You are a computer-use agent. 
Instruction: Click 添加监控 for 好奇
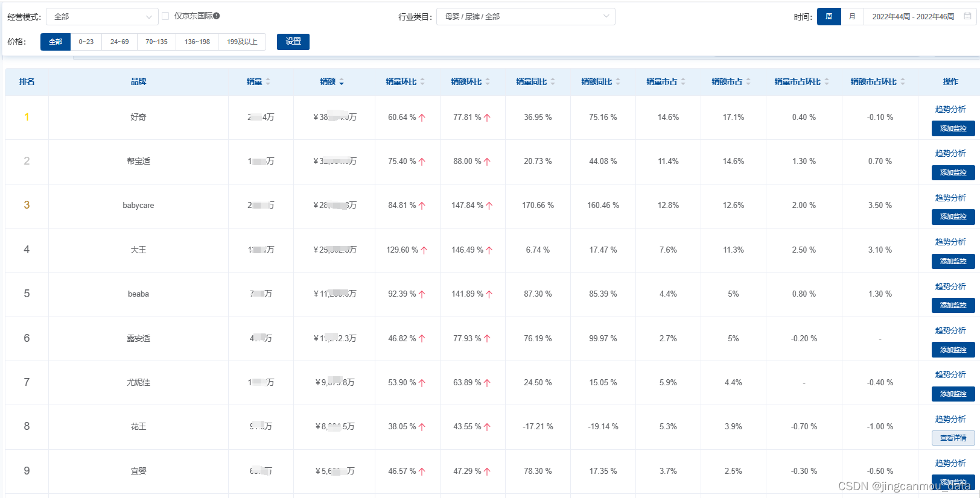pos(953,128)
